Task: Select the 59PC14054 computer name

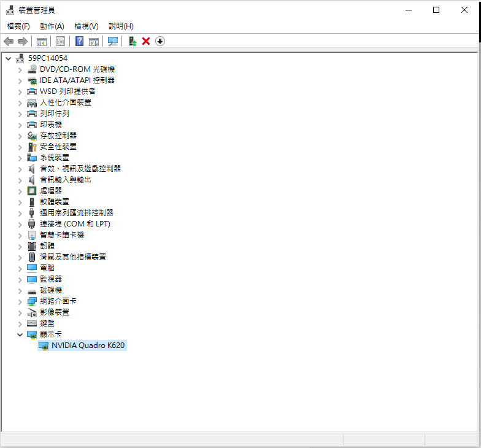Action: pos(48,58)
